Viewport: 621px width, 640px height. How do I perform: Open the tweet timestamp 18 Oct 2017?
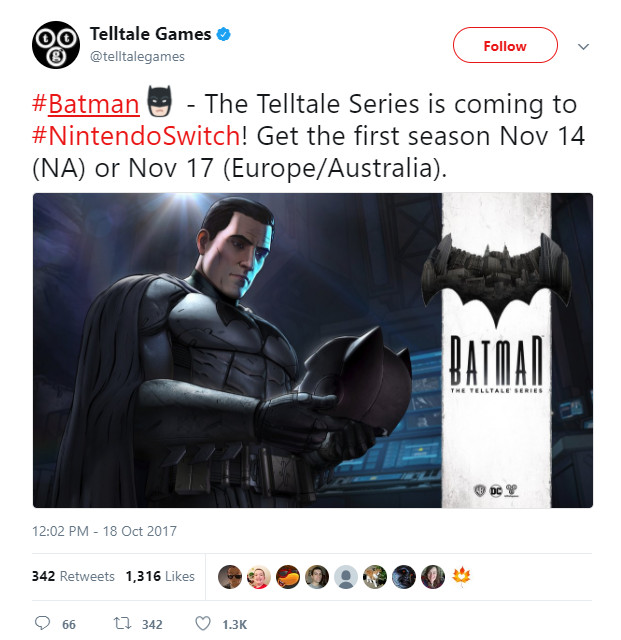click(104, 531)
